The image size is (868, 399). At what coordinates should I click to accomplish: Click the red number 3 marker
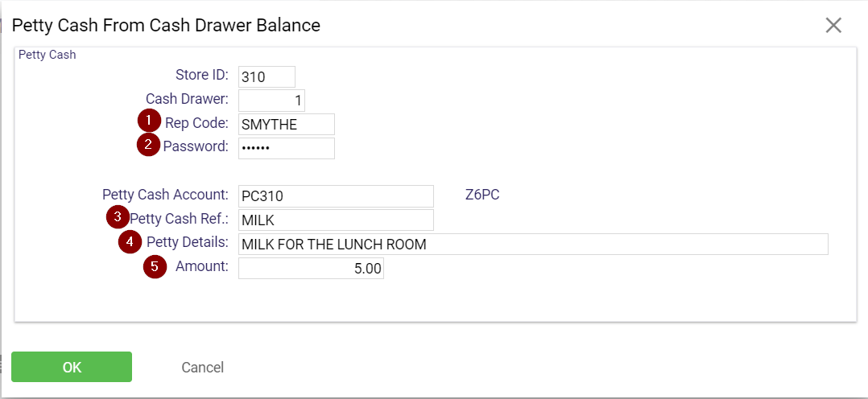[118, 217]
